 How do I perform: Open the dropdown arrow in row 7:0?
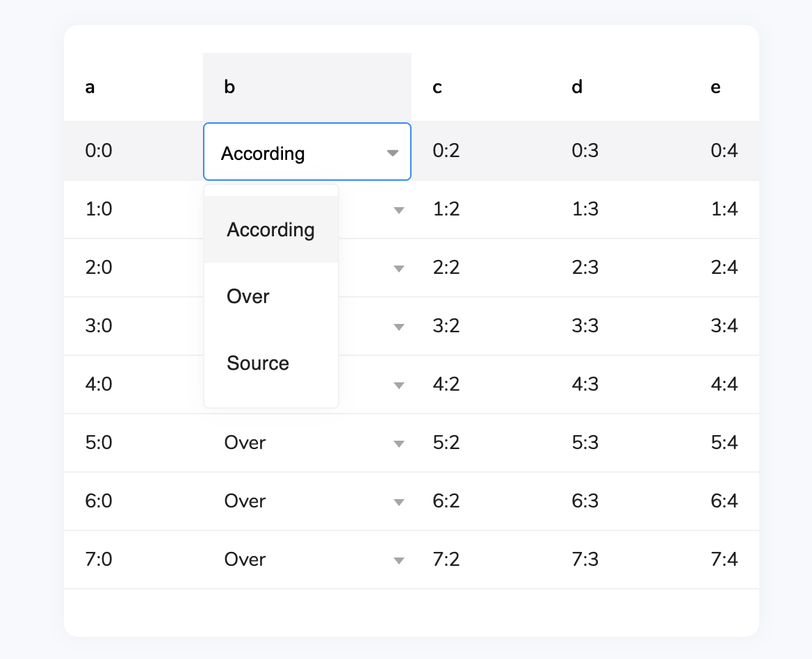pyautogui.click(x=398, y=560)
